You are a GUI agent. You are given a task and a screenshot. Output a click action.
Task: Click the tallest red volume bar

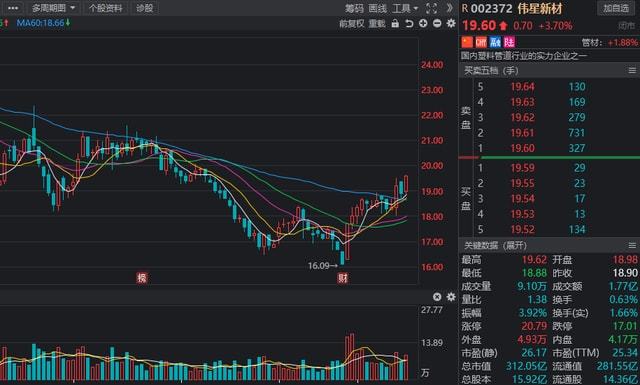click(x=352, y=356)
